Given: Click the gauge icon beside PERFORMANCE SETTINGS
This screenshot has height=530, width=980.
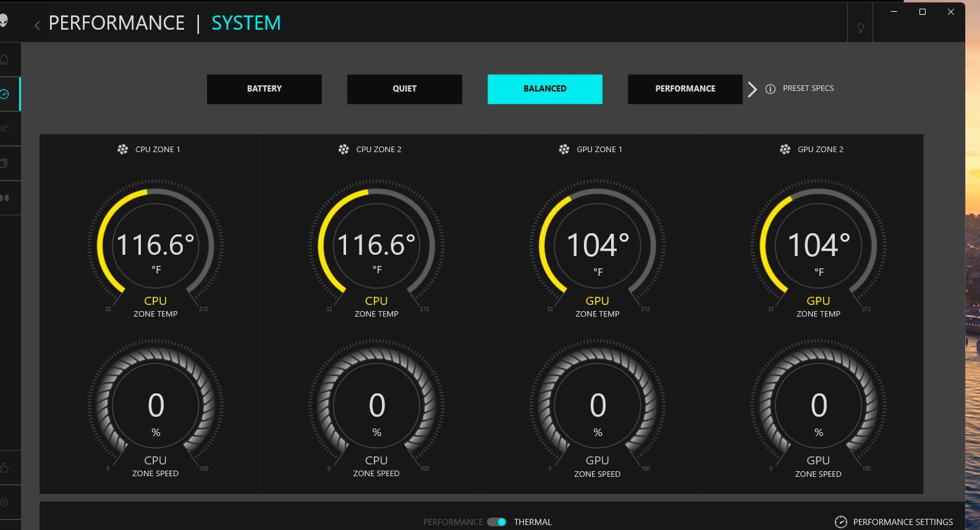Looking at the screenshot, I should click(x=841, y=522).
